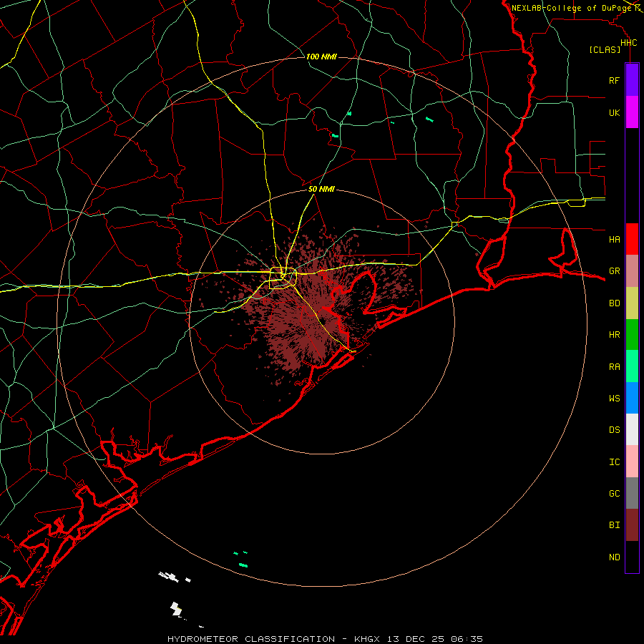Click the RF purple legend swatch
Screen dimensions: 644x644
pyautogui.click(x=632, y=80)
